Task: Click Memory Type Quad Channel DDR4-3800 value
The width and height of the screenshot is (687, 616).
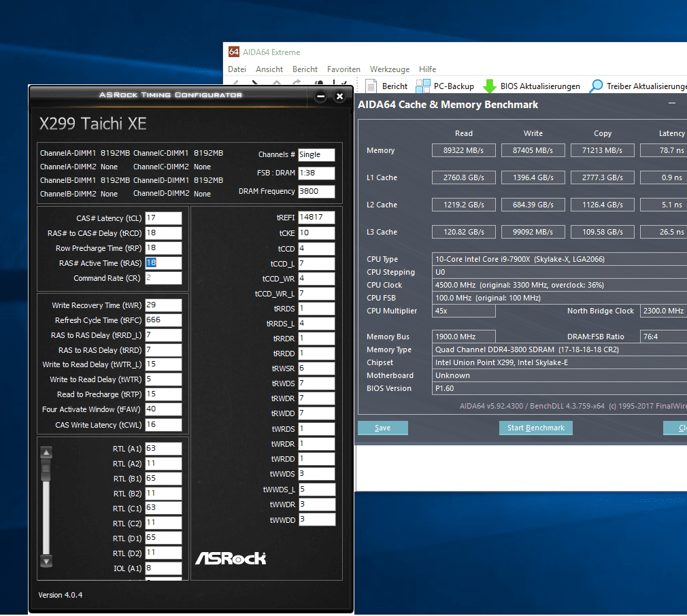Action: click(559, 349)
